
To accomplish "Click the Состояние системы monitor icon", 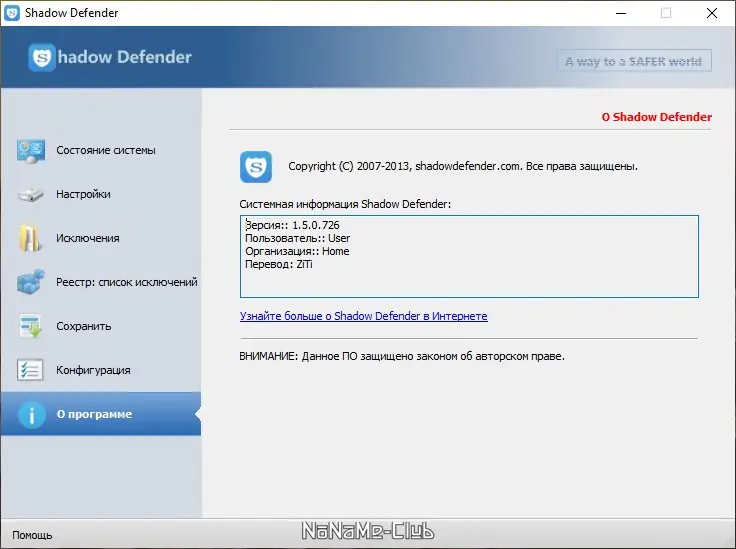I will click(x=31, y=151).
